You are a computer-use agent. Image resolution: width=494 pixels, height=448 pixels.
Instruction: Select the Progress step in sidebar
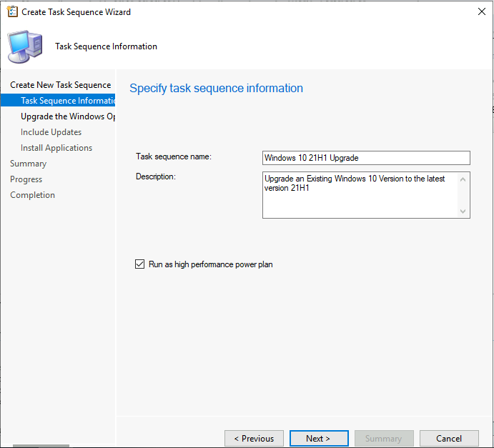click(x=26, y=179)
